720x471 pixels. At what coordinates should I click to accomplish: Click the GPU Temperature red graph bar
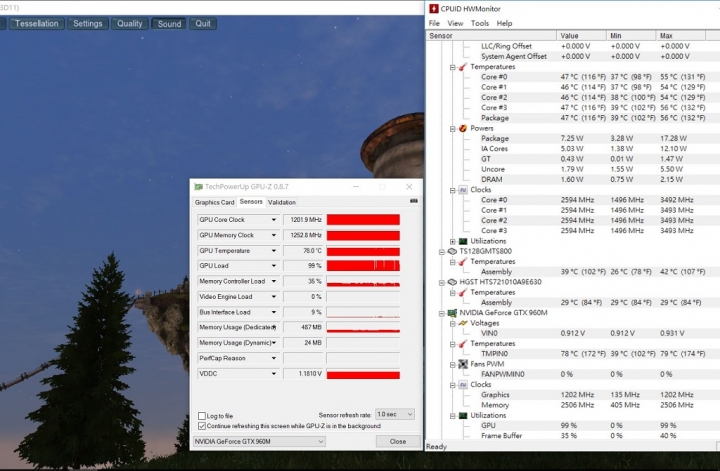(x=363, y=251)
